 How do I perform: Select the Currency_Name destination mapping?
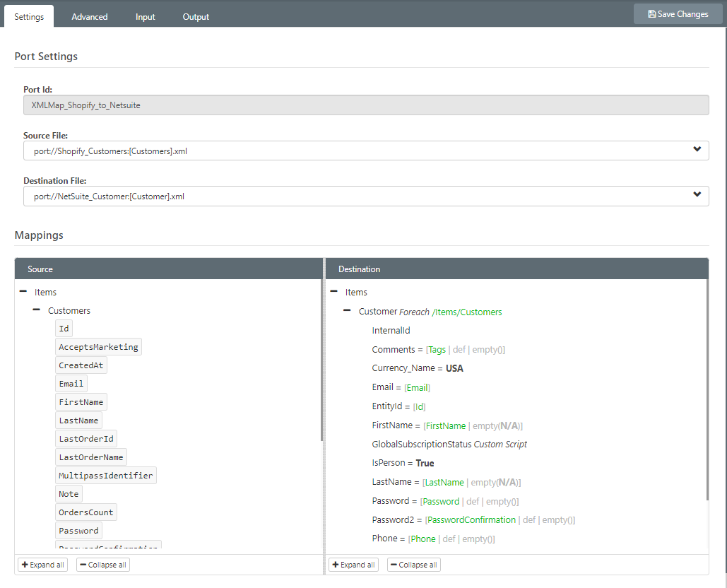coord(418,368)
